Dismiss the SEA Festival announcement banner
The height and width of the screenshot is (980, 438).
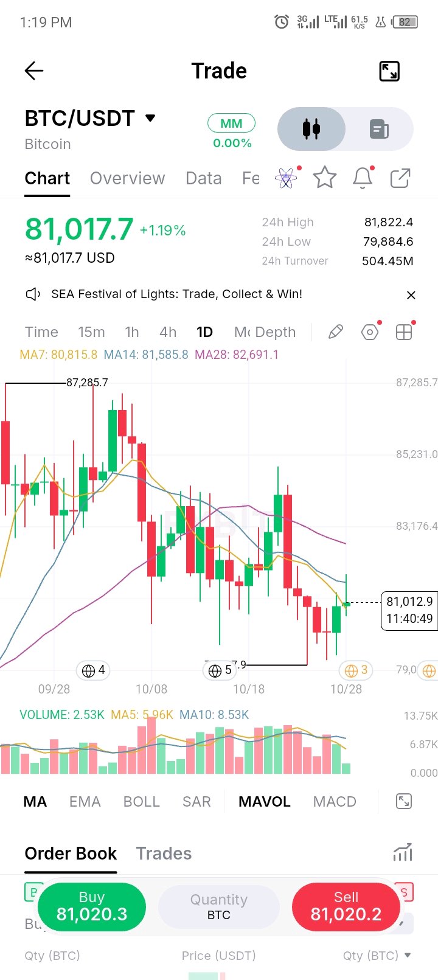click(411, 295)
